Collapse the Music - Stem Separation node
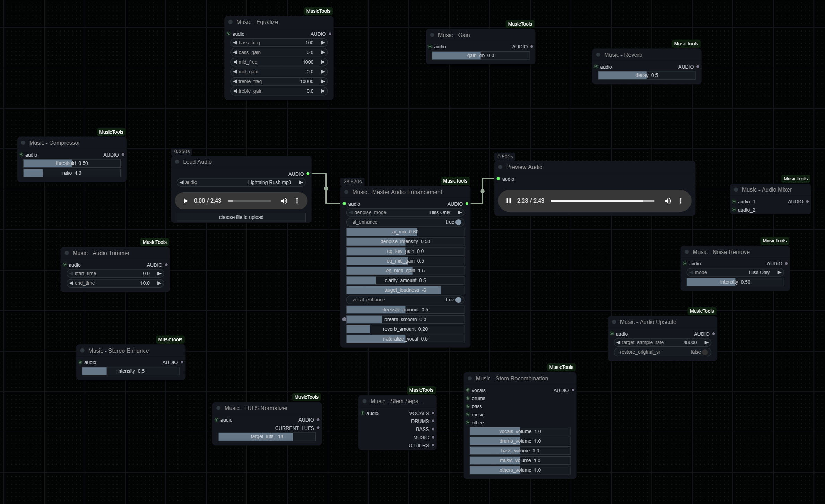Viewport: 825px width, 504px height. pos(364,401)
